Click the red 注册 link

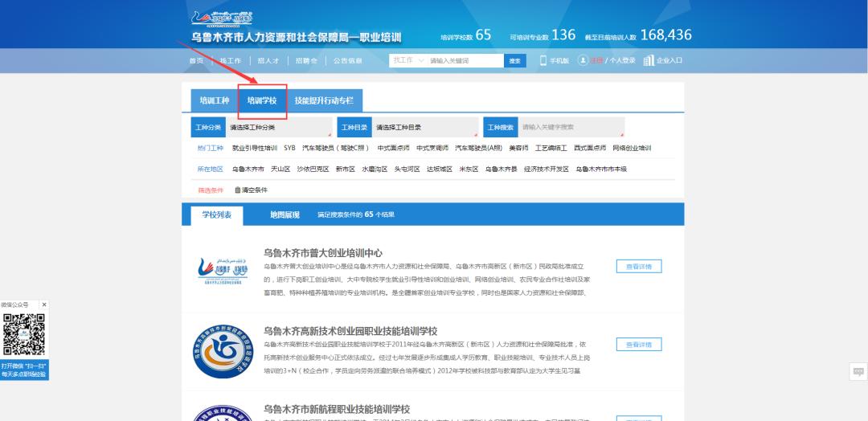pyautogui.click(x=596, y=61)
